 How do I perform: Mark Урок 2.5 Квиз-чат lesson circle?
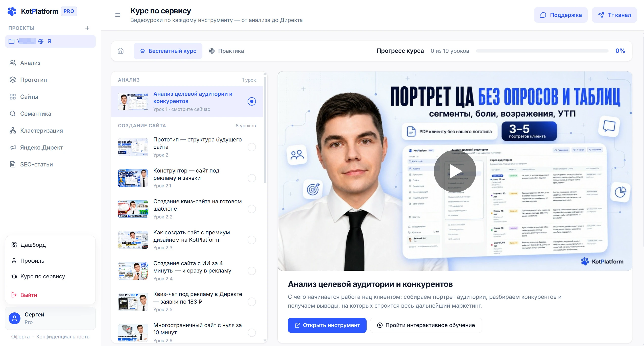coord(252,302)
